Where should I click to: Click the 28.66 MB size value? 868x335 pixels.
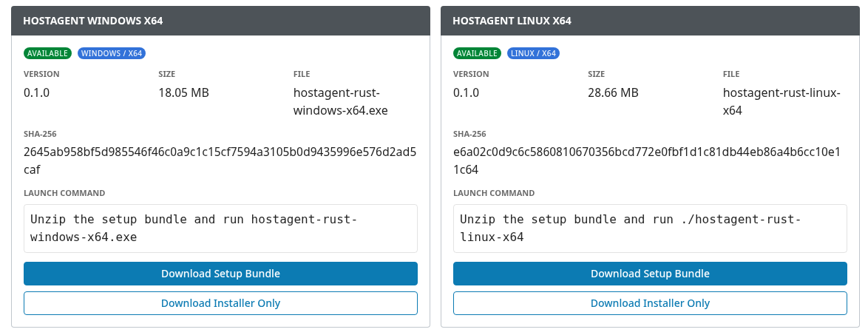pyautogui.click(x=614, y=92)
